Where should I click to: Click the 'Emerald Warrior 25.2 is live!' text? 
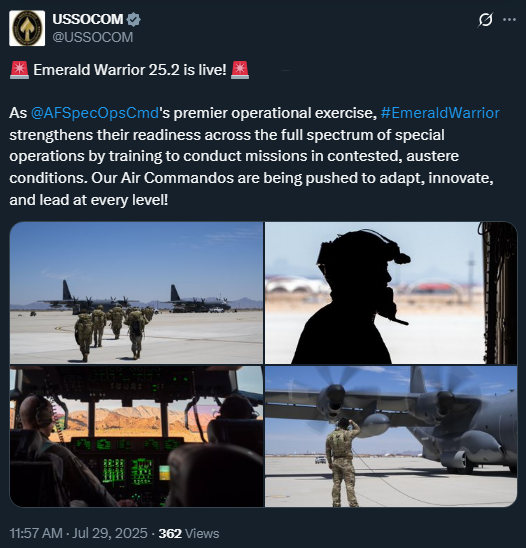pyautogui.click(x=130, y=70)
